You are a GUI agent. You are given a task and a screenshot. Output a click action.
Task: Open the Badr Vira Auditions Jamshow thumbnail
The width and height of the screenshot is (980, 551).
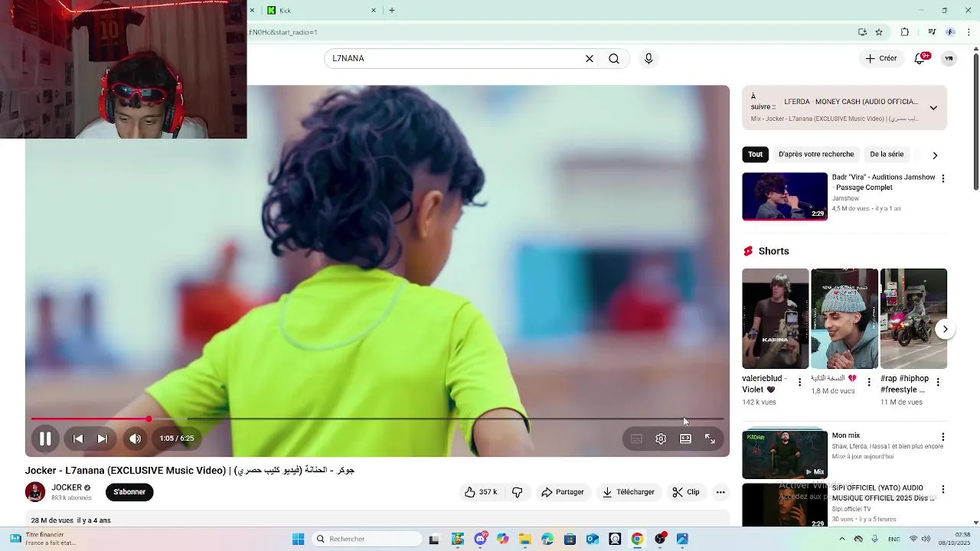coord(785,196)
